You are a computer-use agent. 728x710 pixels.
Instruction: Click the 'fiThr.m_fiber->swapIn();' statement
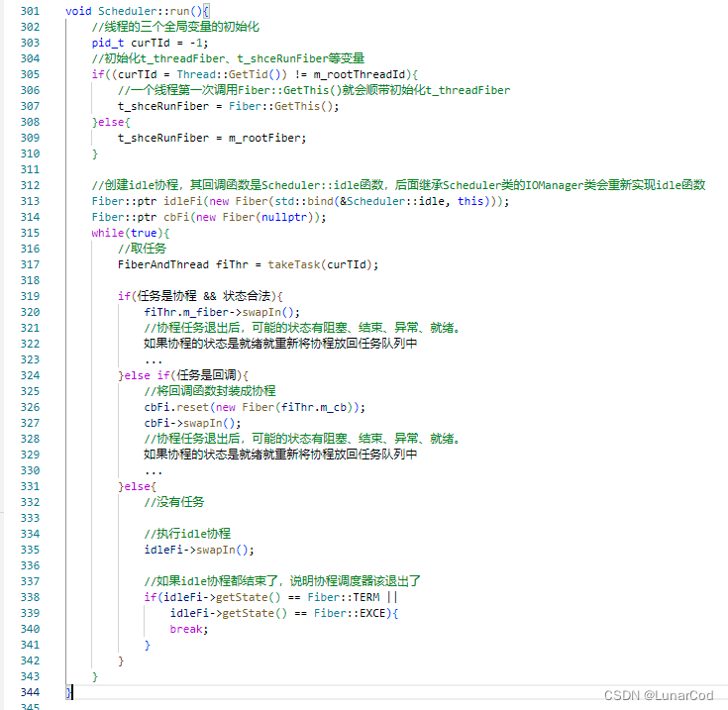[222, 312]
